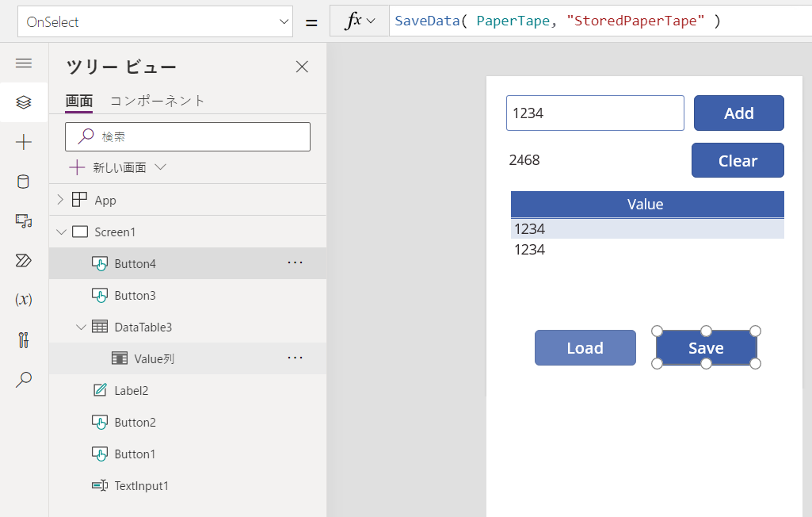Screen dimensions: 812x517
Task: Select Button1 in the tree
Action: point(135,454)
